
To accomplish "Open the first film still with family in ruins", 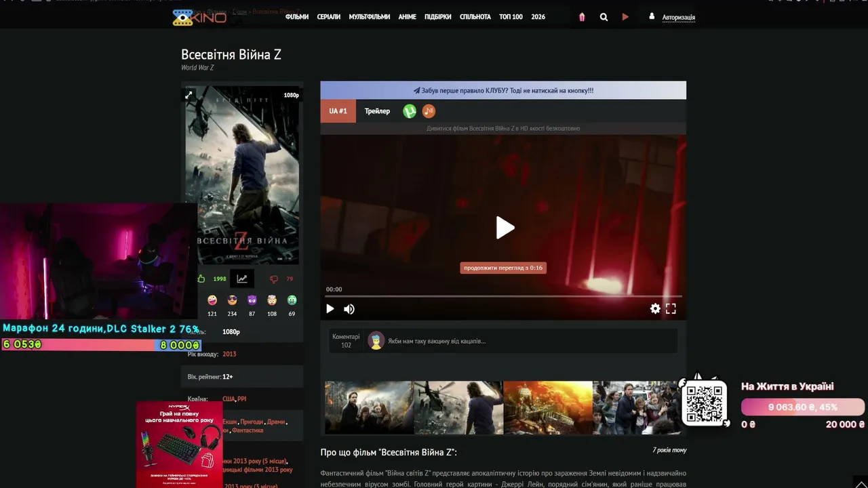I will pyautogui.click(x=369, y=407).
